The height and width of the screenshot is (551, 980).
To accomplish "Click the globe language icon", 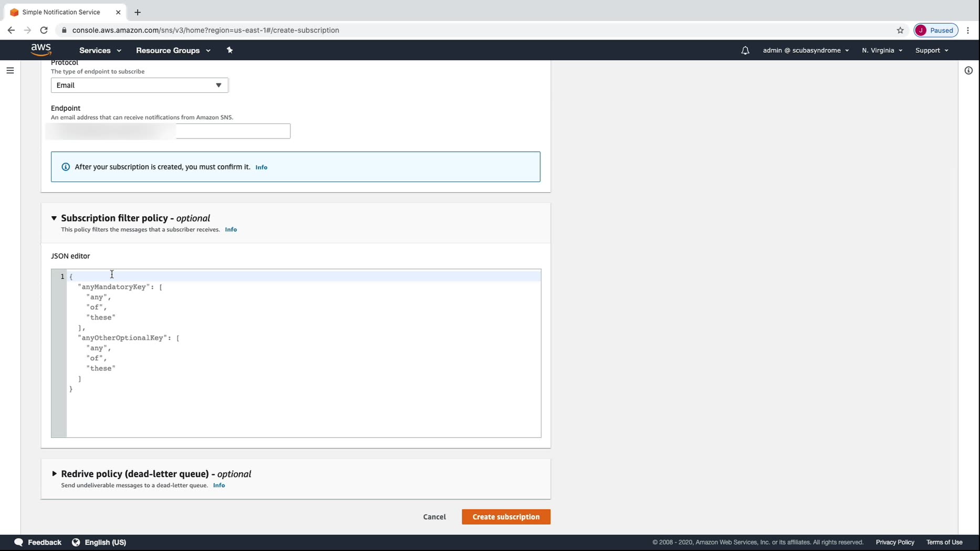I will [x=76, y=542].
